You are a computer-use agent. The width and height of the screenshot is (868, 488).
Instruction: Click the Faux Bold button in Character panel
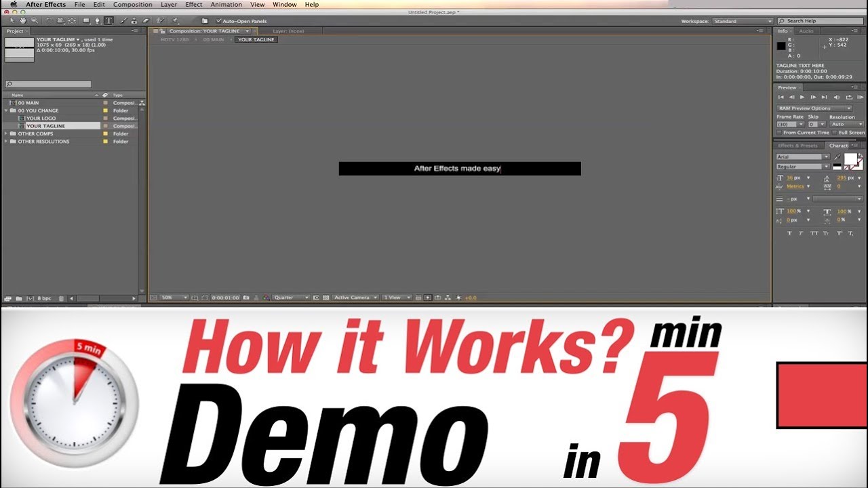tap(789, 233)
